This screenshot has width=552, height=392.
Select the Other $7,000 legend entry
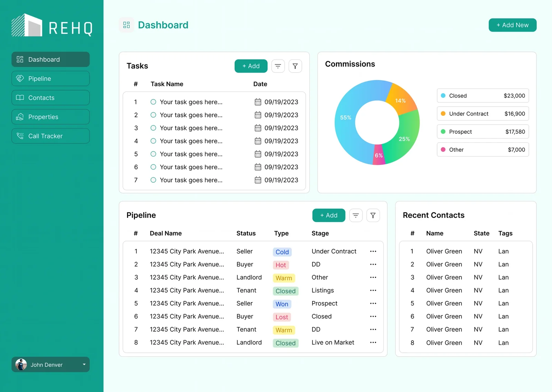pyautogui.click(x=483, y=150)
